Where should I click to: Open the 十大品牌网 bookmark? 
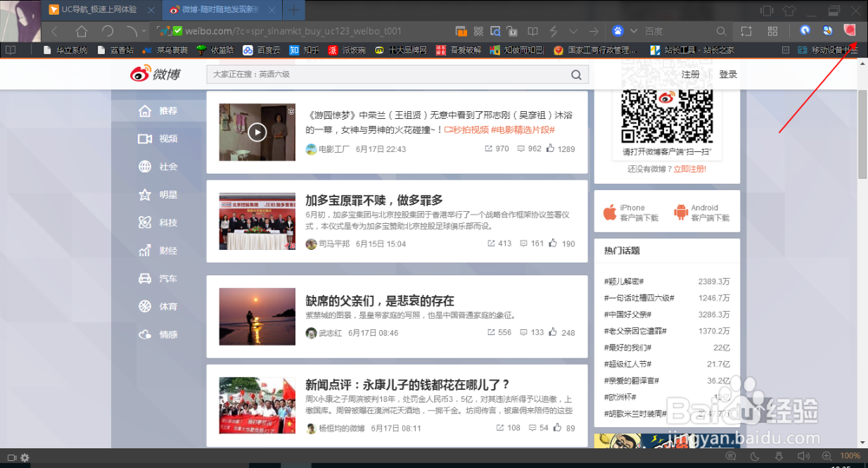click(401, 50)
